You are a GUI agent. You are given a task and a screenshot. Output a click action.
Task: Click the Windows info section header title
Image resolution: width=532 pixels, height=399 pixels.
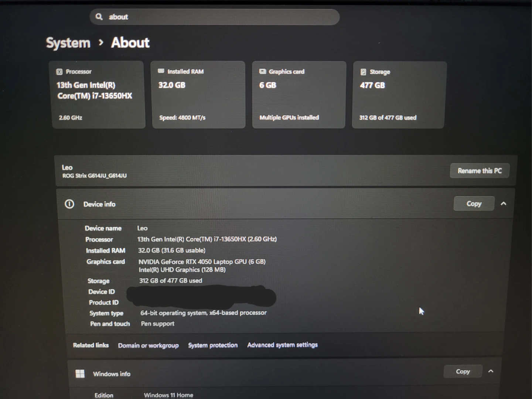pyautogui.click(x=112, y=374)
